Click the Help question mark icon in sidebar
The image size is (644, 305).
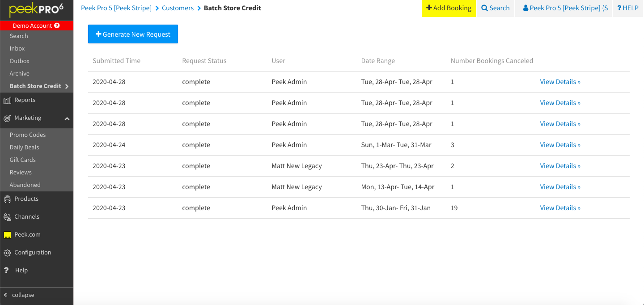tap(6, 270)
